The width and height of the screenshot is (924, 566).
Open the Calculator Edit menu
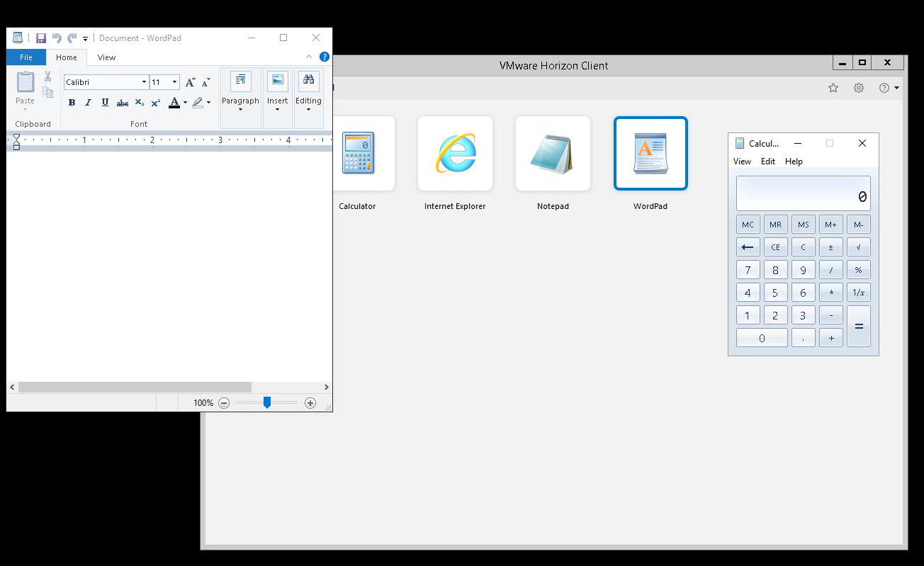click(768, 162)
